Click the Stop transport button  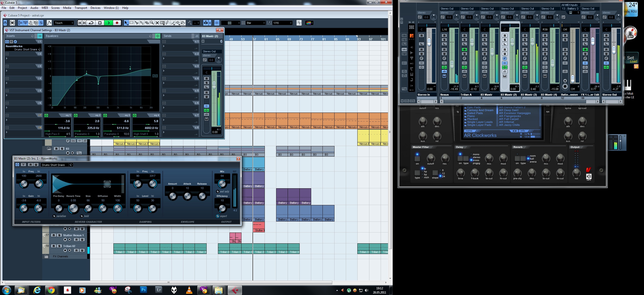coord(100,23)
